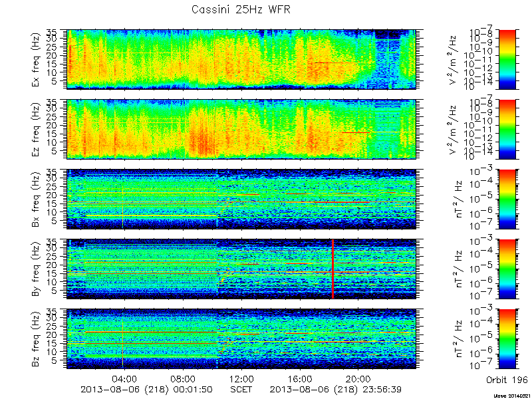Select the Bx freq spectrogram panel
532x399 pixels.
[x=241, y=199]
